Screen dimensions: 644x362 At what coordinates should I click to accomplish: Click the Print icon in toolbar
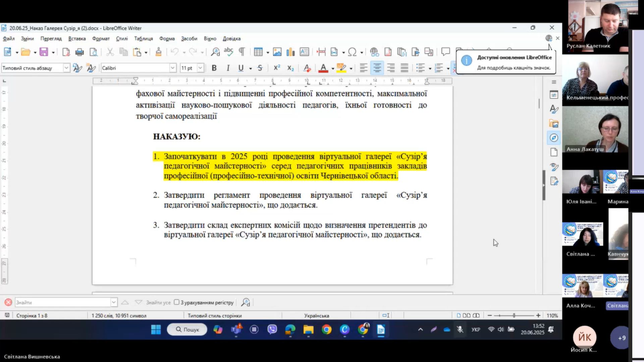[79, 52]
